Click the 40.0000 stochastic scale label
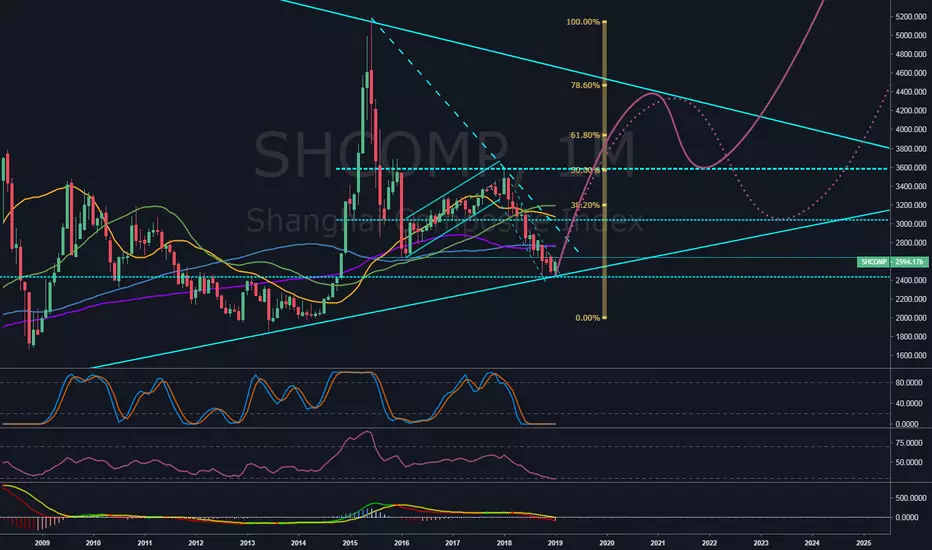The width and height of the screenshot is (932, 550). point(909,404)
